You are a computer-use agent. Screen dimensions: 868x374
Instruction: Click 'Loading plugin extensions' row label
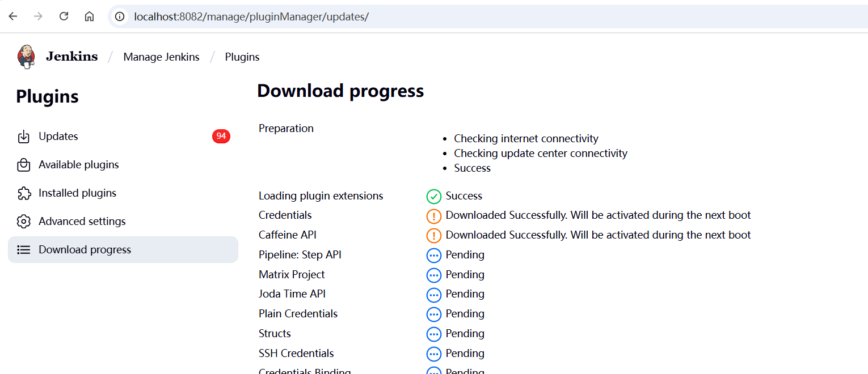(x=321, y=196)
